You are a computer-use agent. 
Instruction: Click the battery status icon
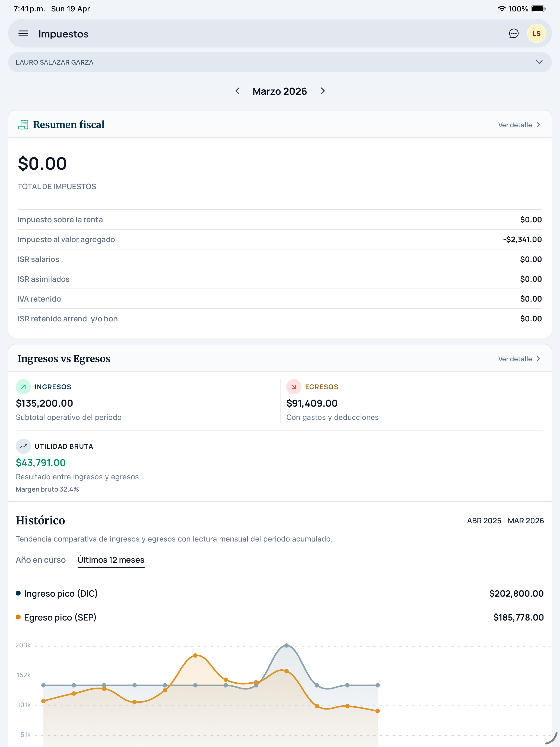[x=538, y=9]
